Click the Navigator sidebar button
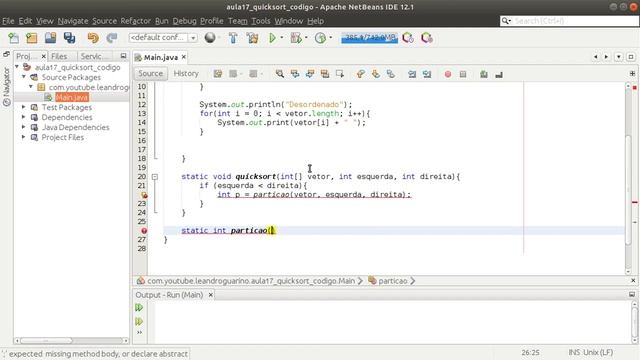This screenshot has width=640, height=360. (7, 87)
